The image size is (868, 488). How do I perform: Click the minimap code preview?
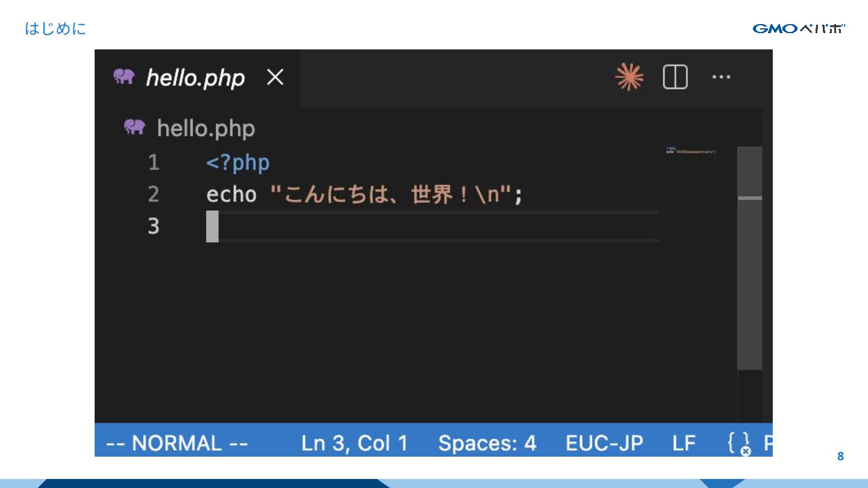pos(691,150)
